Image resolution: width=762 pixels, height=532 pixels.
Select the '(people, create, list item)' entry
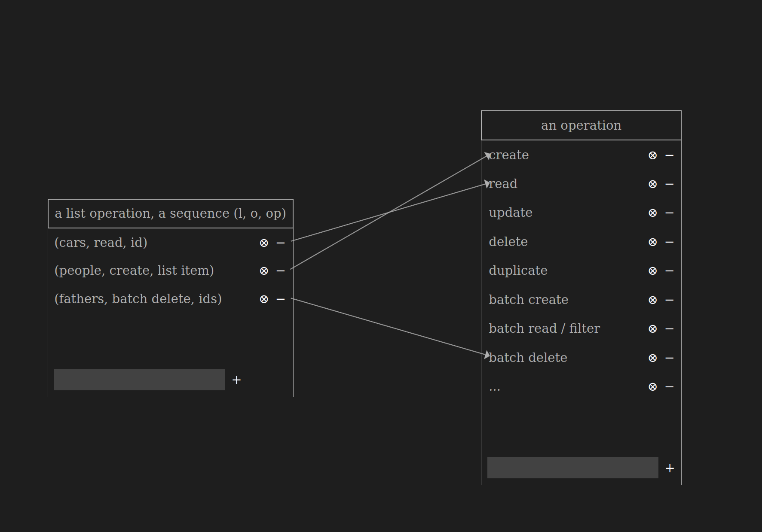coord(134,271)
